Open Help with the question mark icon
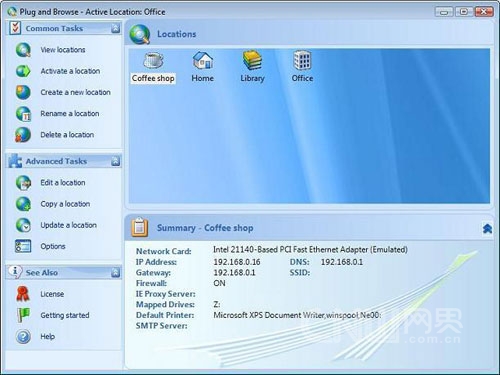Screen dimensions: 500x375 coord(23,337)
